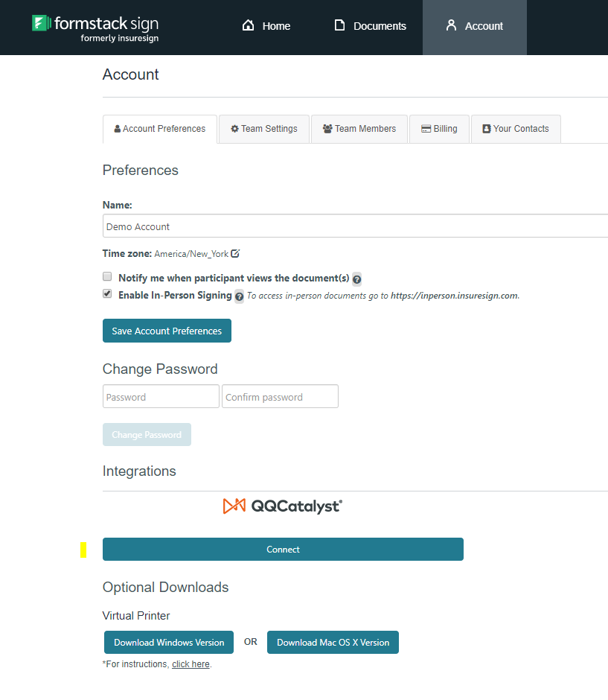Enable notify when participant views documents
This screenshot has height=700, width=608.
(x=107, y=277)
